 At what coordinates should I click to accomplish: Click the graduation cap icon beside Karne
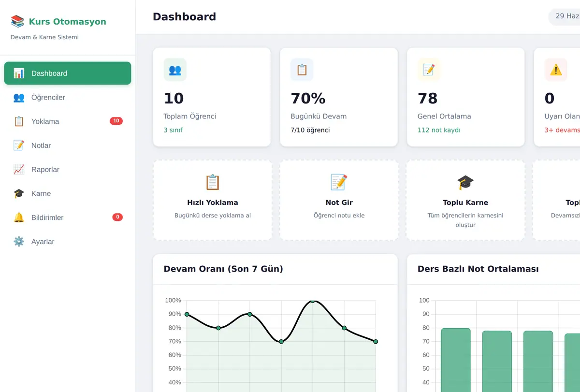click(19, 194)
